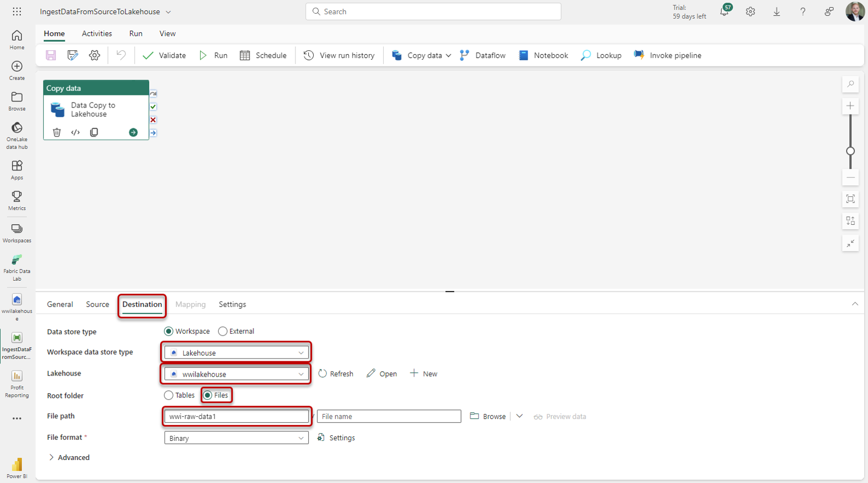Undo the last change
The height and width of the screenshot is (483, 868).
tap(121, 55)
